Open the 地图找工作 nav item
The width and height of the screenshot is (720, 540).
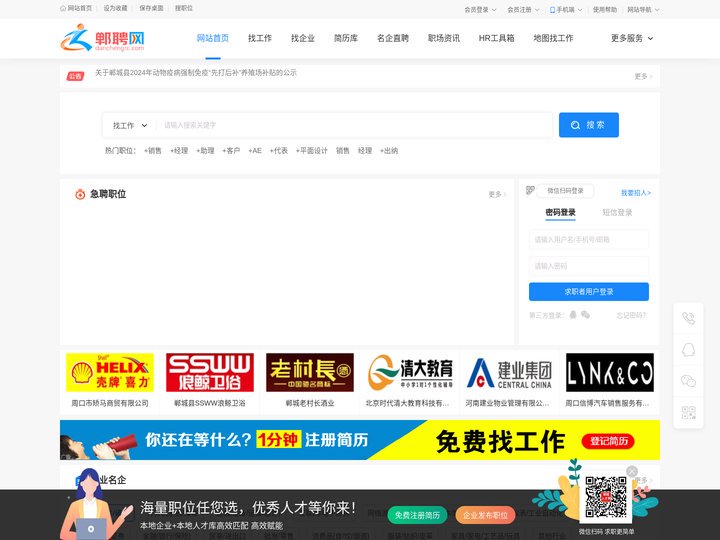(x=553, y=38)
